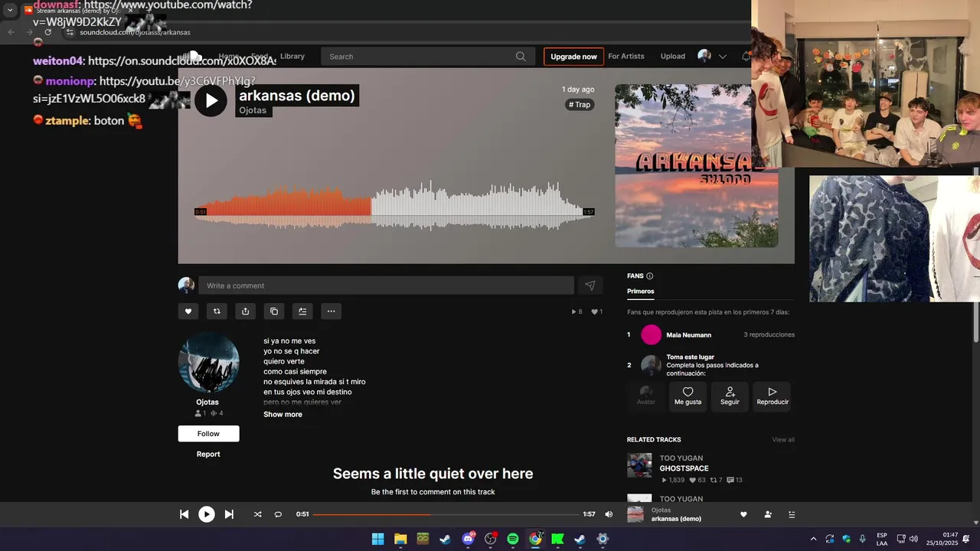Click the FANS info icon

(x=650, y=276)
